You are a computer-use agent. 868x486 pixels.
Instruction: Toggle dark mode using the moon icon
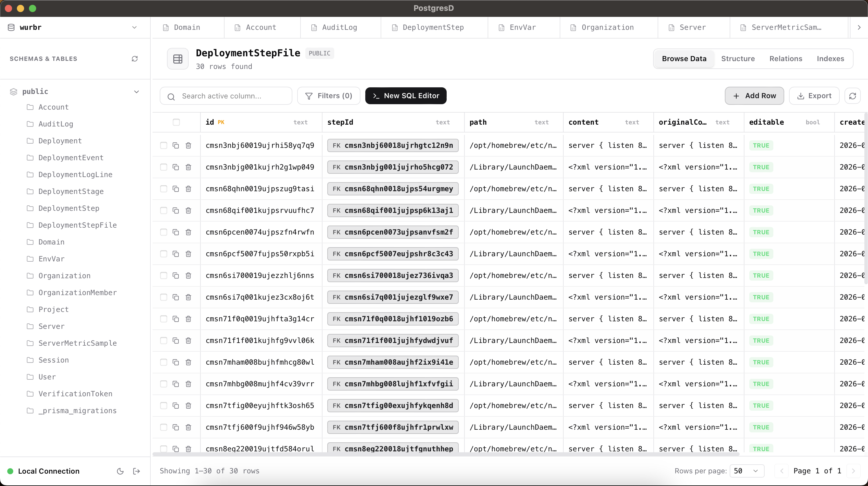[120, 471]
